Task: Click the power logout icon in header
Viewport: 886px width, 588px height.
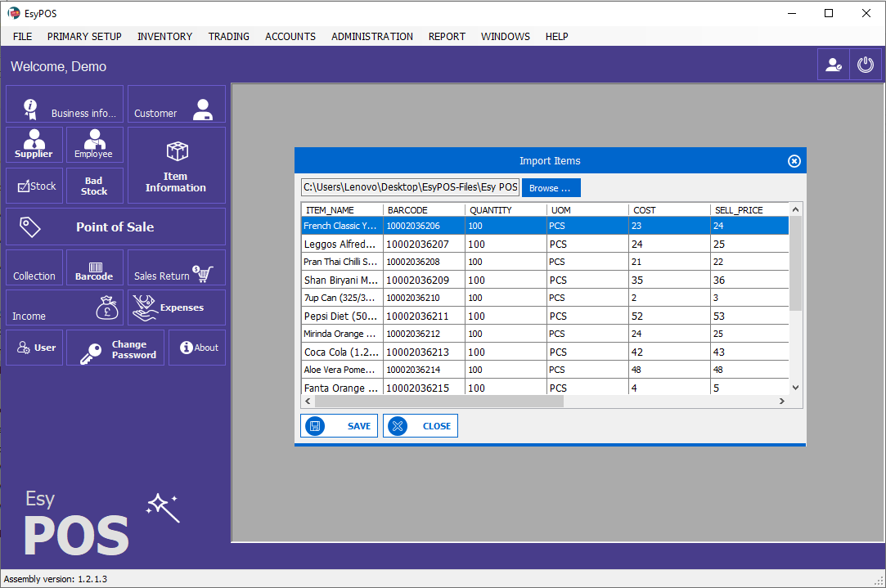Action: click(865, 65)
